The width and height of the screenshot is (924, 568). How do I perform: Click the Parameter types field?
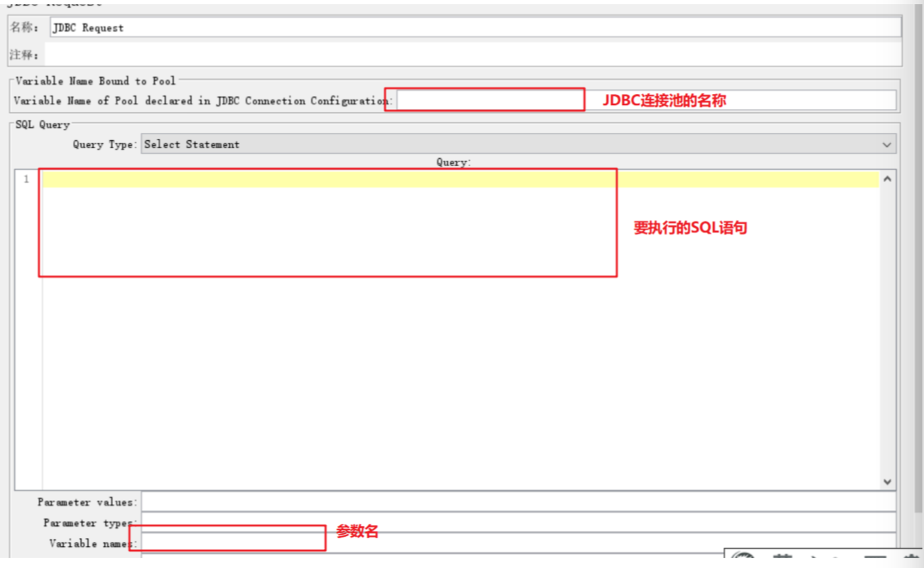pyautogui.click(x=519, y=522)
